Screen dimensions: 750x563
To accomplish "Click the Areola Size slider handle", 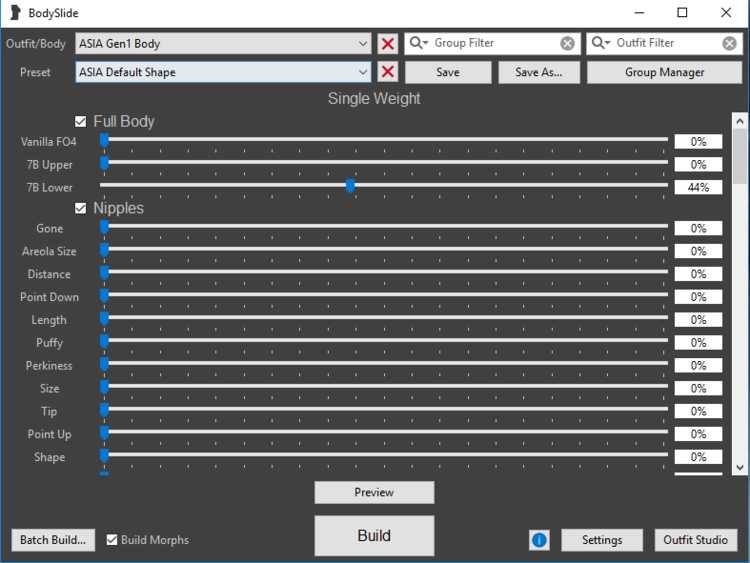I will [104, 250].
